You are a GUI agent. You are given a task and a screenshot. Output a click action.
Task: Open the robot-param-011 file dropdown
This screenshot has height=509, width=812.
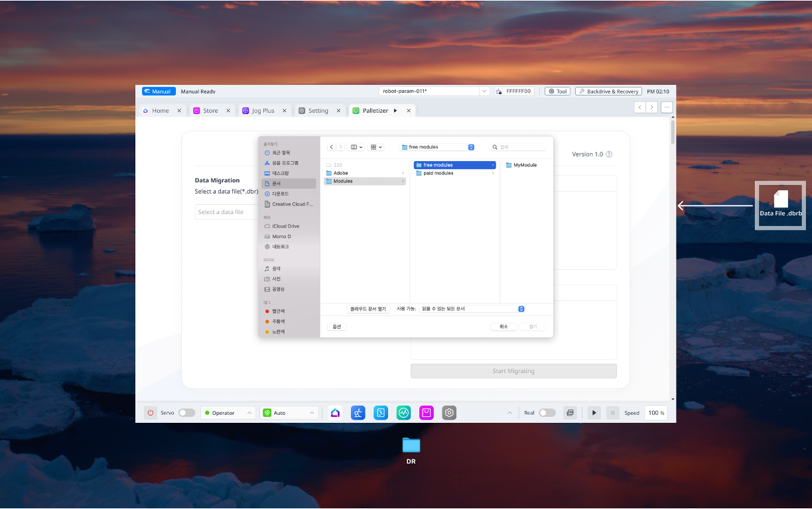pos(484,91)
